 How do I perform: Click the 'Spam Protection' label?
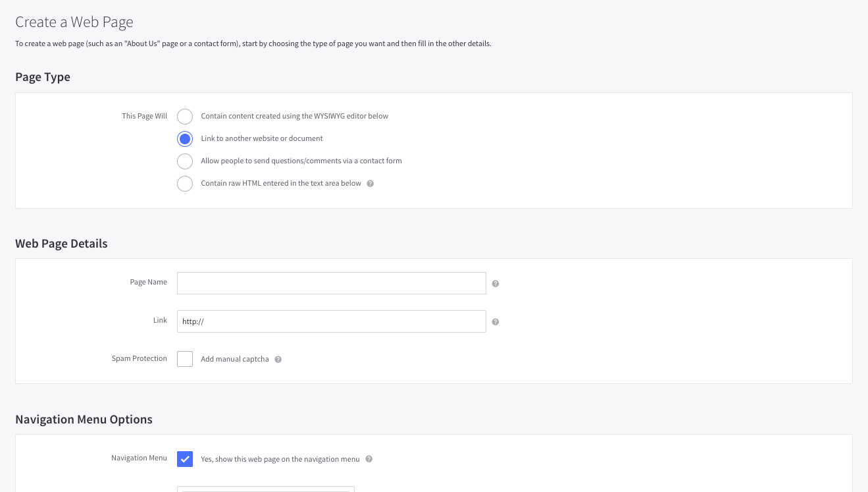click(140, 359)
